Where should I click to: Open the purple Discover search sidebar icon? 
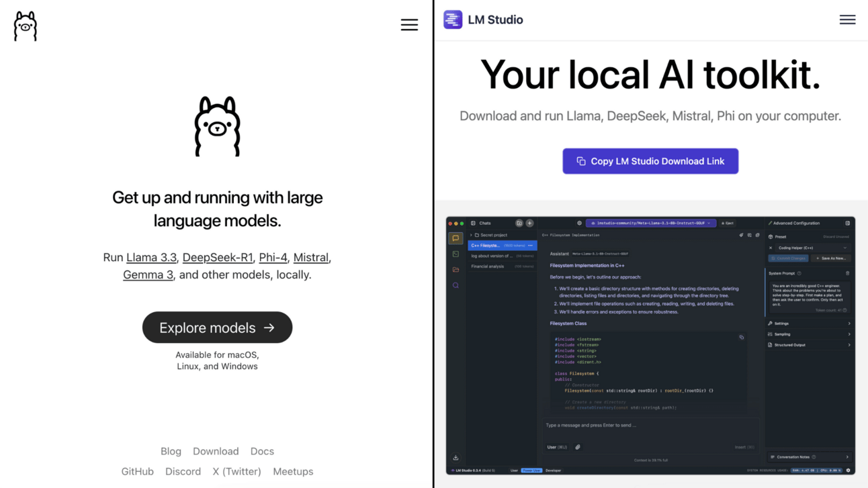455,285
